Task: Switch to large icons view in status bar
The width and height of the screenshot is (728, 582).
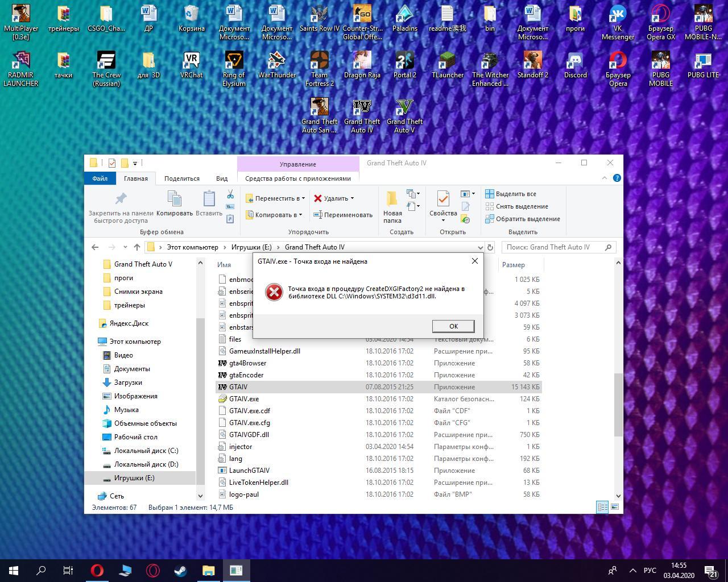Action: pyautogui.click(x=614, y=507)
